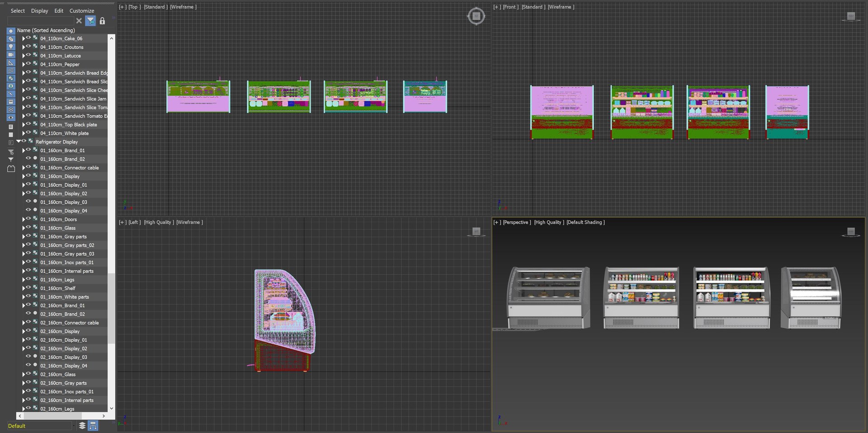Click the building-block icon in the left strip
The width and height of the screenshot is (868, 433).
click(x=11, y=169)
